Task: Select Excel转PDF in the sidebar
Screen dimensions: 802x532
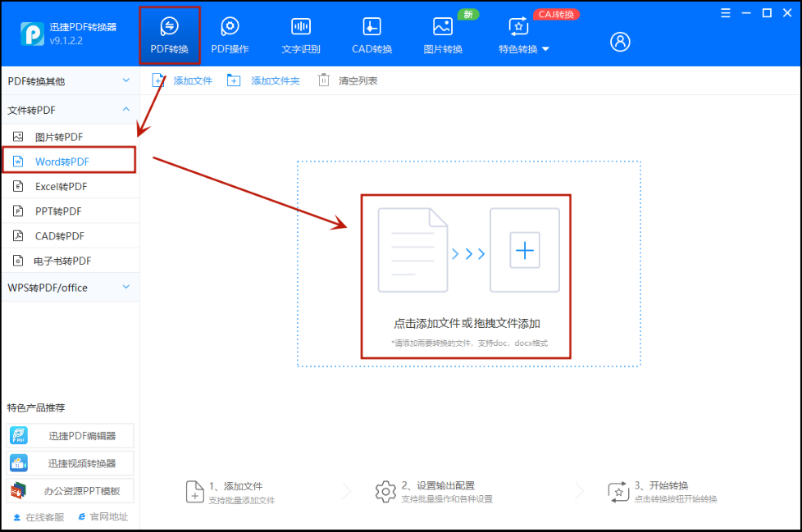Action: 70,187
